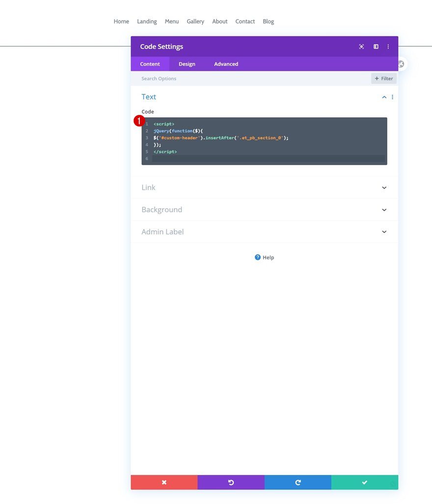Collapse the Text section

[384, 97]
